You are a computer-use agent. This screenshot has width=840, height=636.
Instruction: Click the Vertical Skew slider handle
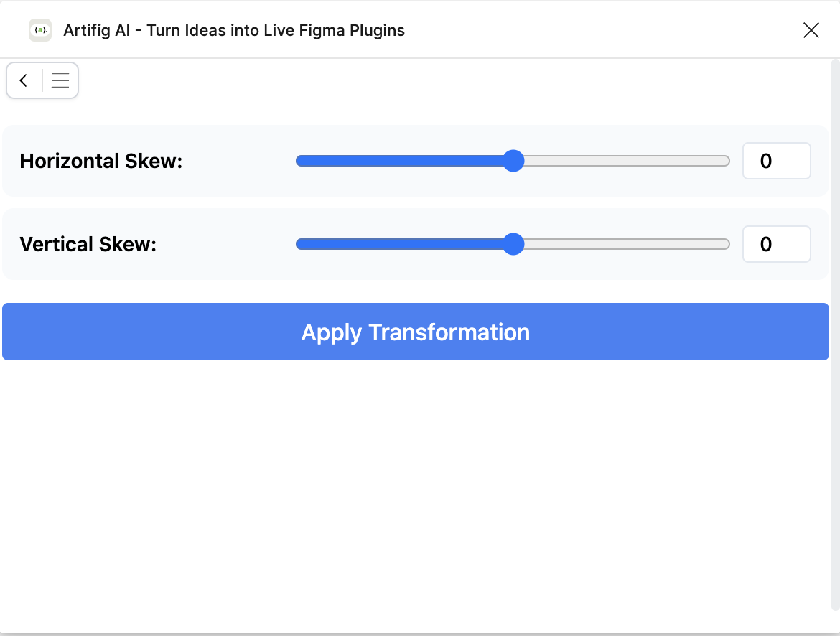(x=513, y=244)
